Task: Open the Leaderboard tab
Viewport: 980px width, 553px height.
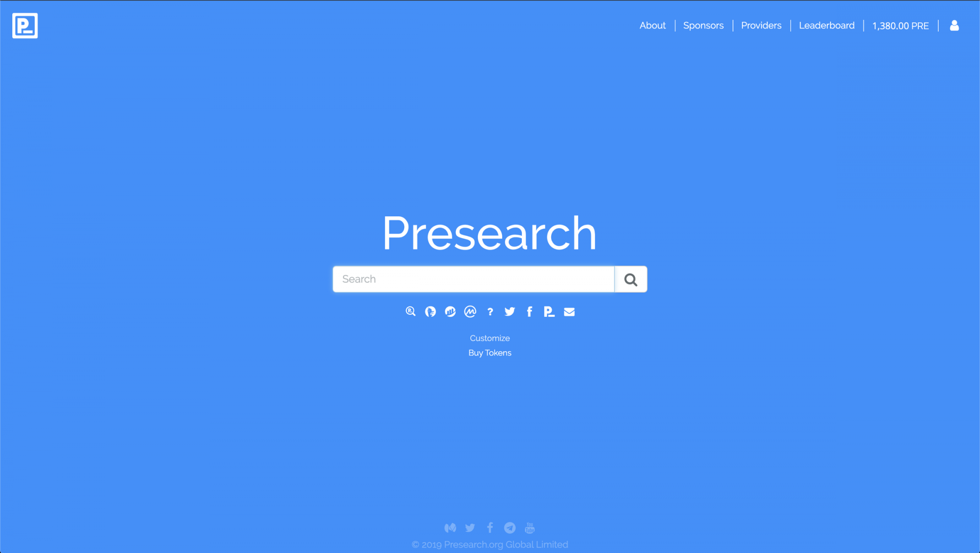Action: point(827,25)
